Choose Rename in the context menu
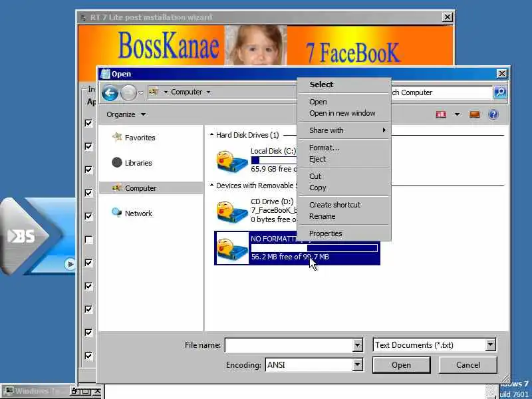This screenshot has height=399, width=532. (x=344, y=217)
